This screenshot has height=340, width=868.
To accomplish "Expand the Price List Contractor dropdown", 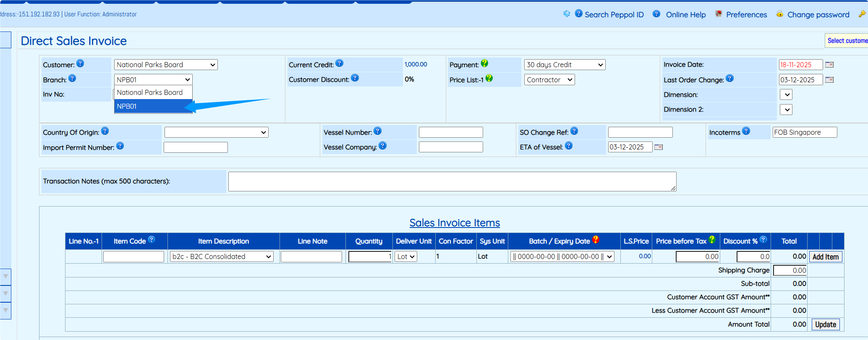I will 549,80.
